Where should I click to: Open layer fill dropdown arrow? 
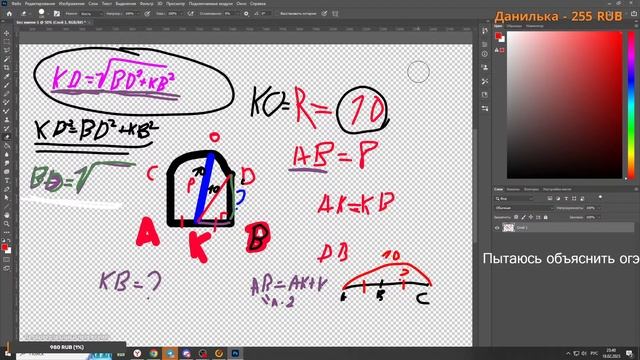click(x=599, y=217)
